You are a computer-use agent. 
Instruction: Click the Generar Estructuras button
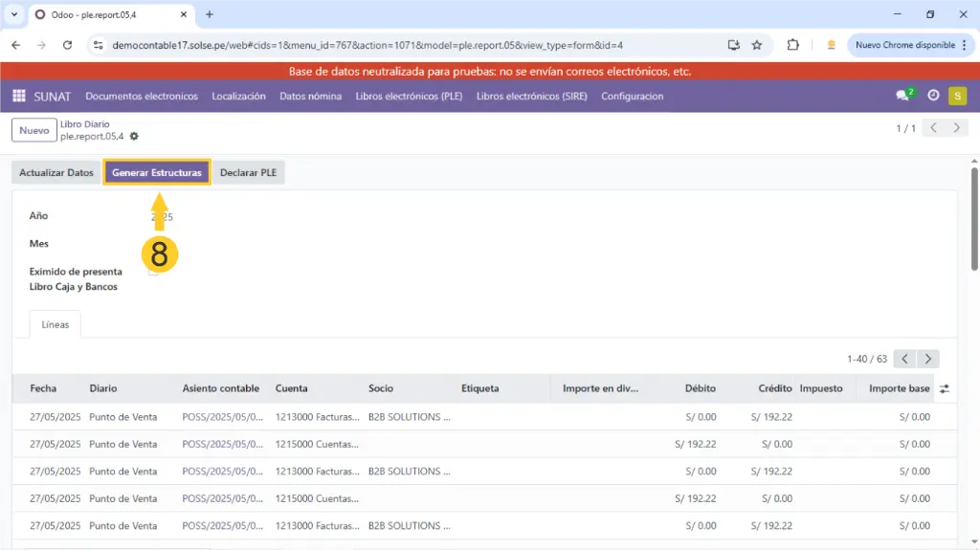pyautogui.click(x=157, y=172)
